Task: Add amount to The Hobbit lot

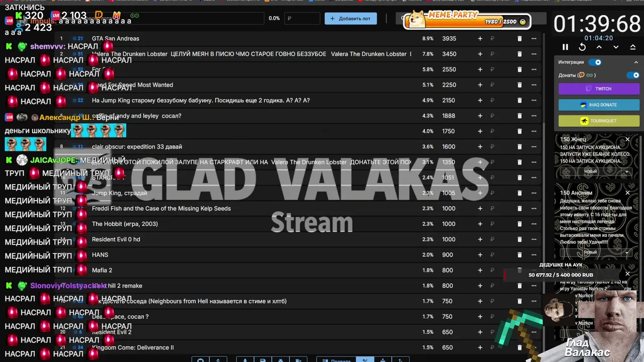Action: point(480,224)
